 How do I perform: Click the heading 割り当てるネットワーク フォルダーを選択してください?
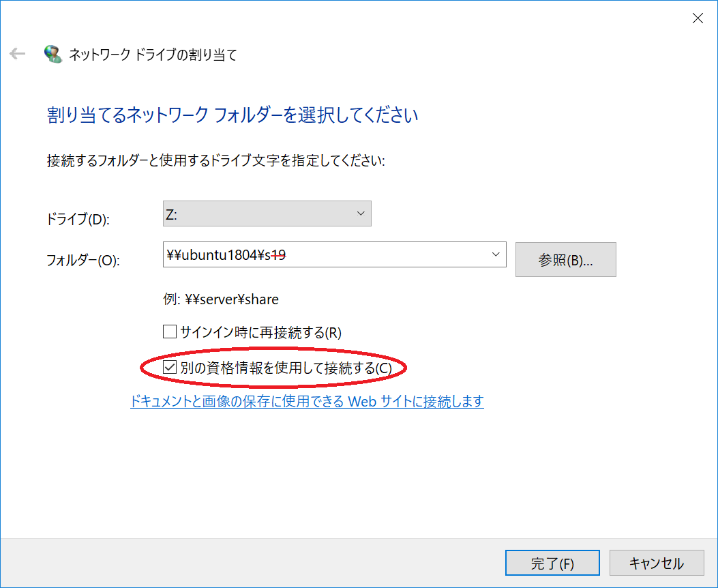tap(232, 115)
